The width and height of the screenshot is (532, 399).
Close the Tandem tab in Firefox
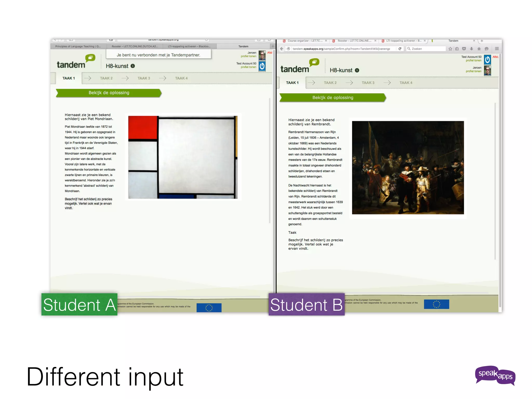(x=474, y=41)
